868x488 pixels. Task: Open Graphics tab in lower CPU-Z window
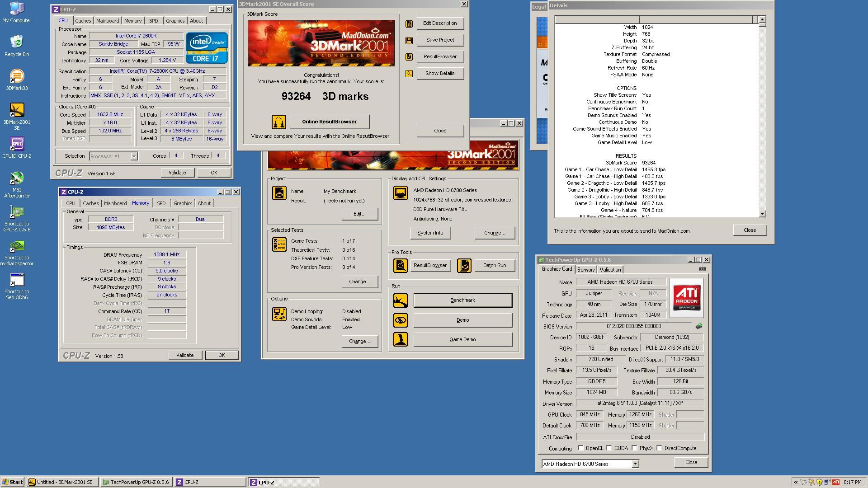point(183,203)
